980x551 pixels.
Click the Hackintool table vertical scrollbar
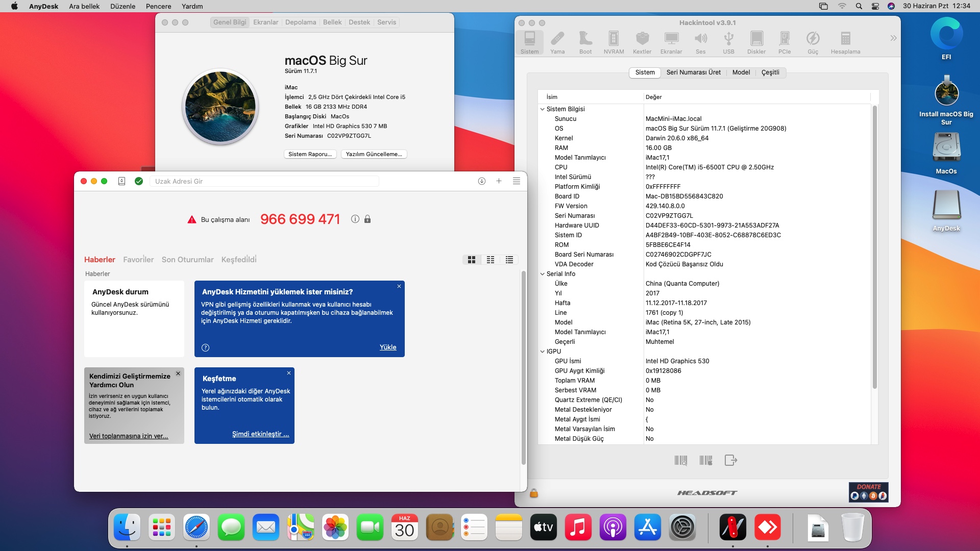pos(874,245)
